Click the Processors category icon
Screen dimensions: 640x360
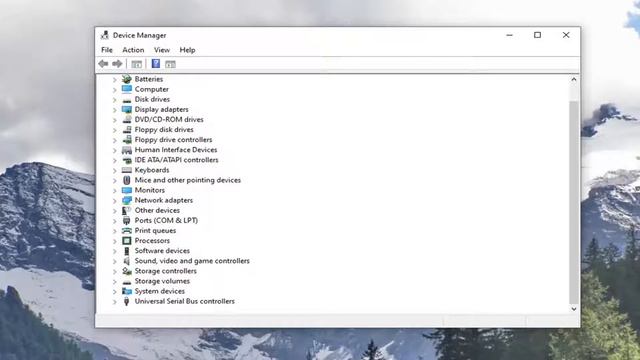[127, 240]
